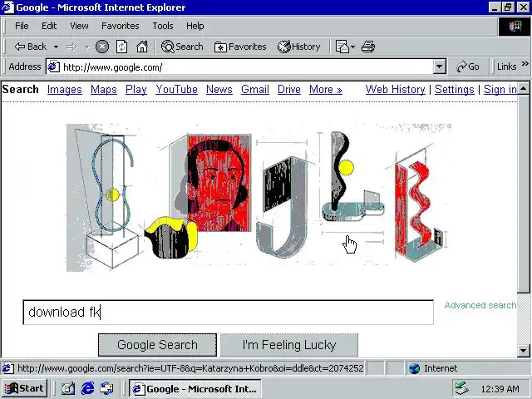Click the Windows logo throbber icon
This screenshot has height=399, width=532.
tap(515, 26)
